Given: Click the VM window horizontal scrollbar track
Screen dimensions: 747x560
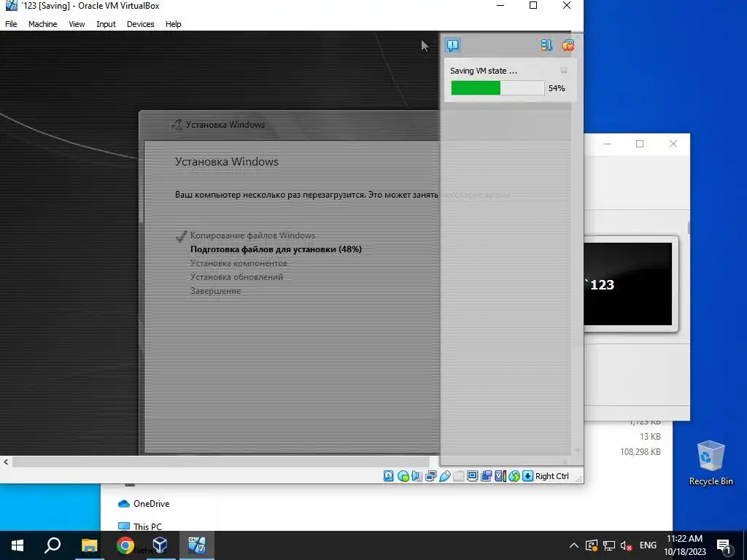Looking at the screenshot, I should pyautogui.click(x=220, y=462).
